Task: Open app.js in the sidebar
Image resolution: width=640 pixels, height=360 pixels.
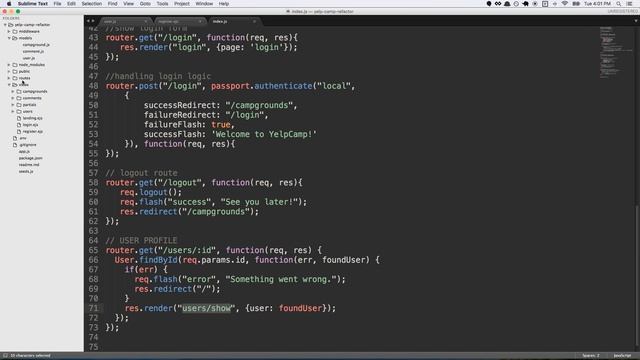Action: (x=24, y=151)
